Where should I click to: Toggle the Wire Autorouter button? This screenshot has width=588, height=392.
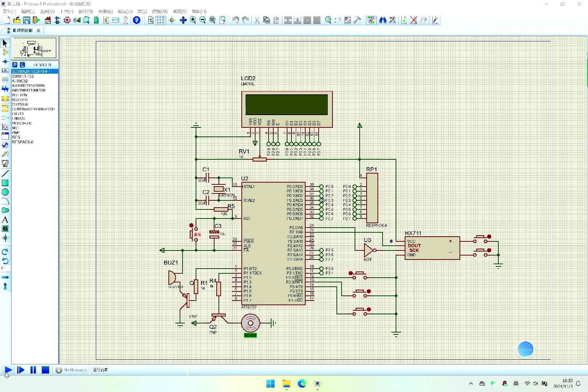click(x=371, y=20)
